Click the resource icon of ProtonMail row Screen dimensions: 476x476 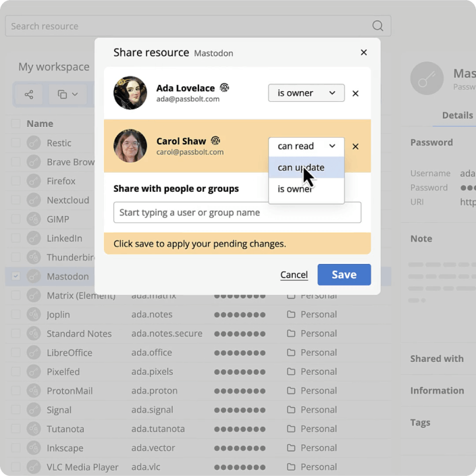point(34,391)
